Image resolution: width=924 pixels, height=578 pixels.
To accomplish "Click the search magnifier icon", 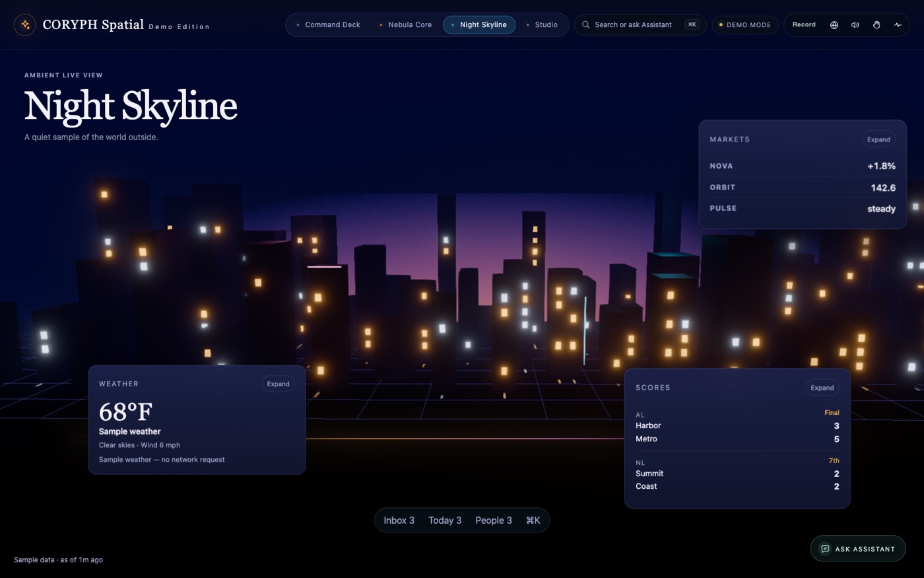I will pos(585,25).
